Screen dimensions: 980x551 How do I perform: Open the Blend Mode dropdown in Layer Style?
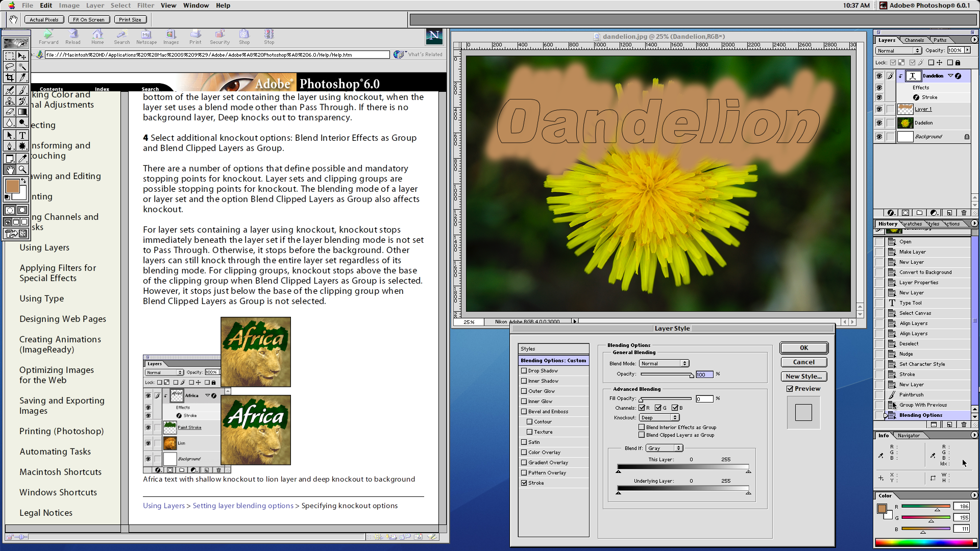coord(664,363)
